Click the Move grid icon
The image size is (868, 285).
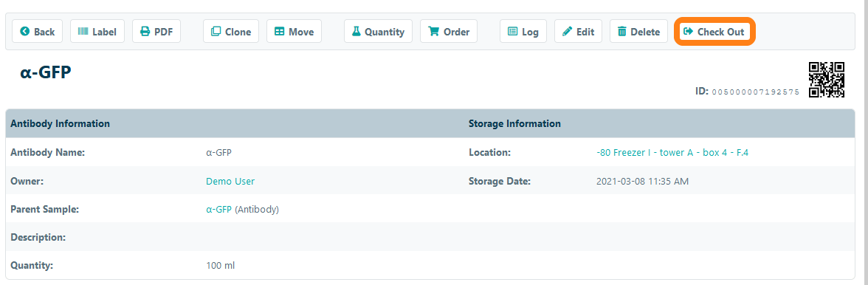pyautogui.click(x=280, y=32)
